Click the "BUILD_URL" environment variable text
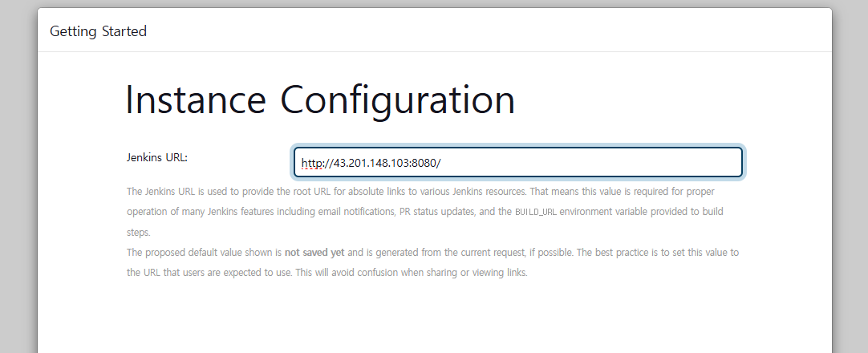The height and width of the screenshot is (353, 868). point(535,212)
